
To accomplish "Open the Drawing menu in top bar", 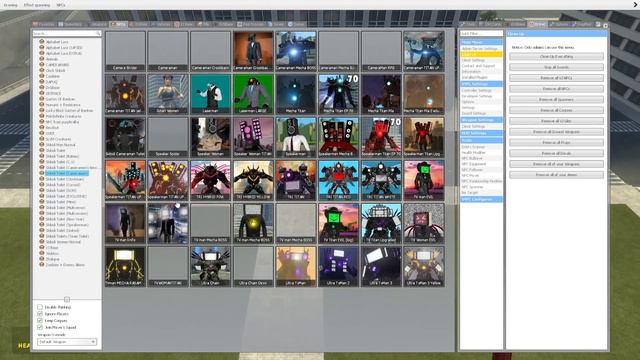I will click(x=11, y=5).
